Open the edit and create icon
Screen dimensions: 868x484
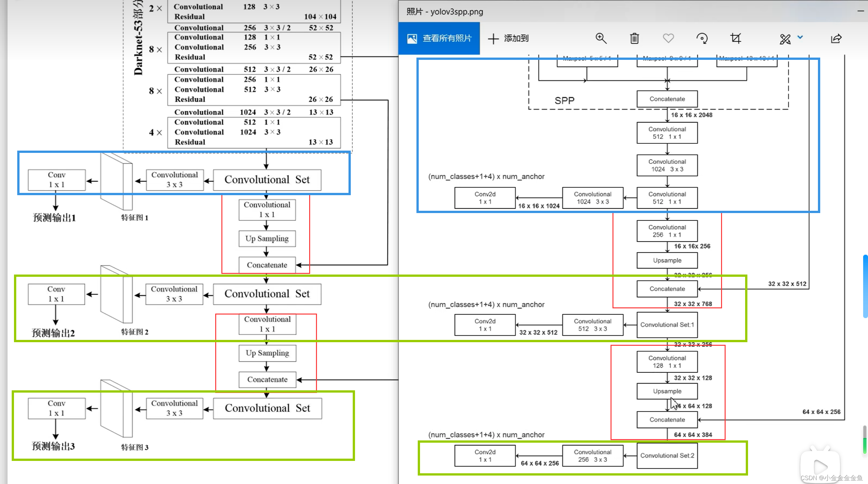pyautogui.click(x=785, y=39)
